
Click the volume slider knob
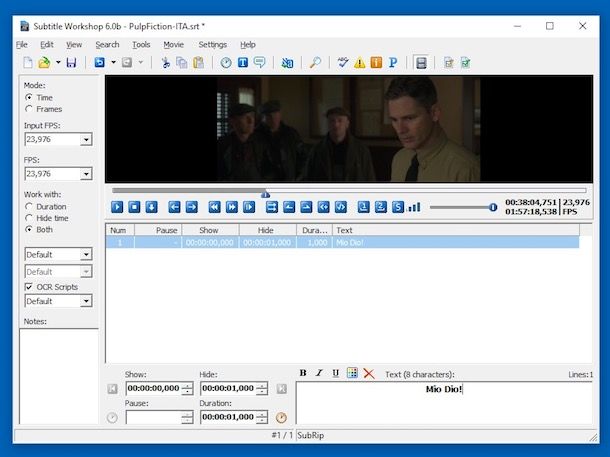[x=493, y=207]
